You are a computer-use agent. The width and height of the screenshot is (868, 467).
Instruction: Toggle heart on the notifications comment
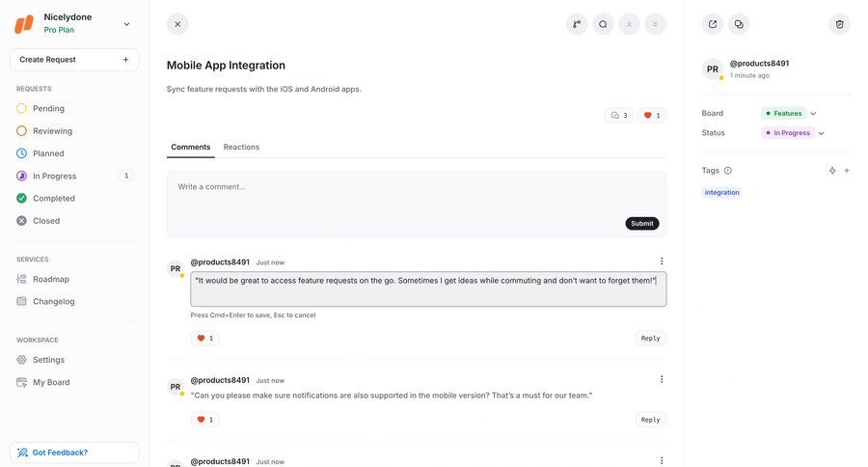(204, 420)
